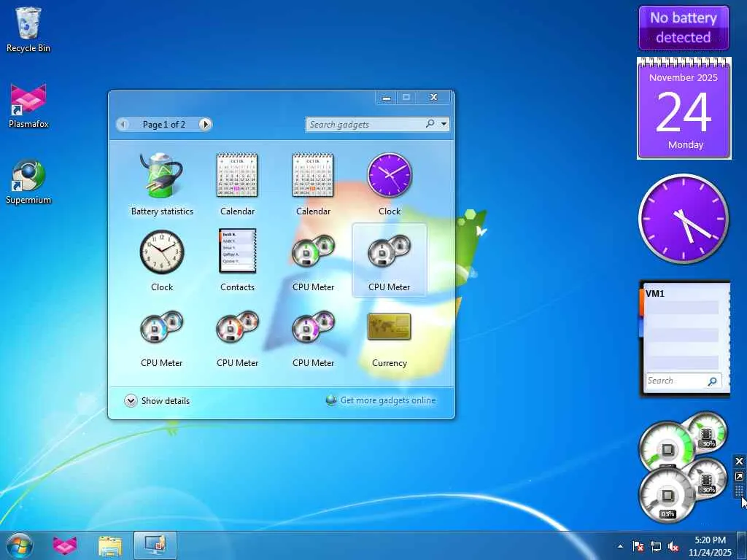This screenshot has height=560, width=747.
Task: Close the CPU meter gadget with X
Action: [739, 461]
